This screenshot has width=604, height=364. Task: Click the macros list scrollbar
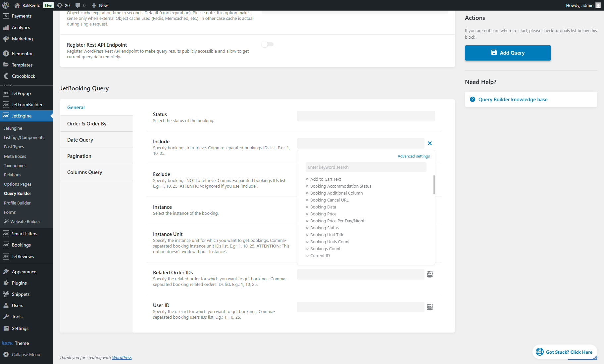434,185
